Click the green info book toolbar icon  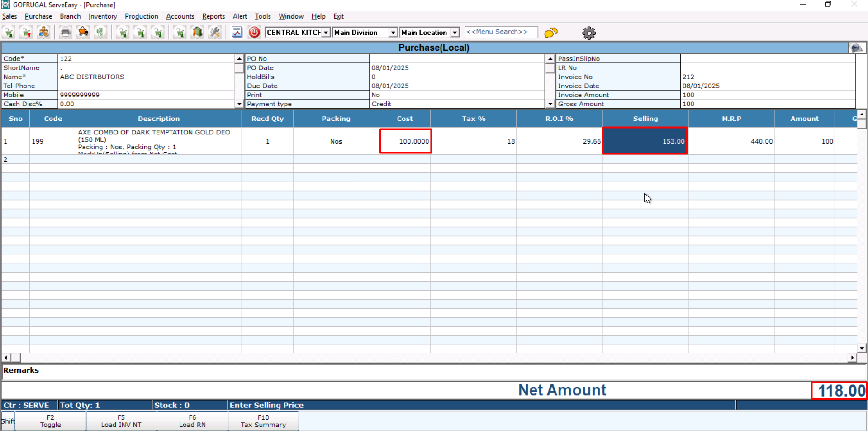[x=198, y=32]
